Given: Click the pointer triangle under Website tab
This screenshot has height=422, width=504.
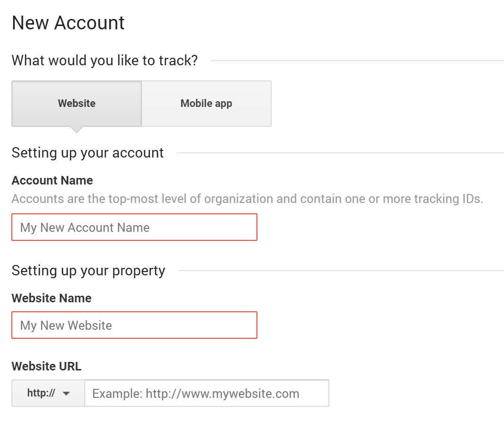Looking at the screenshot, I should (x=77, y=130).
